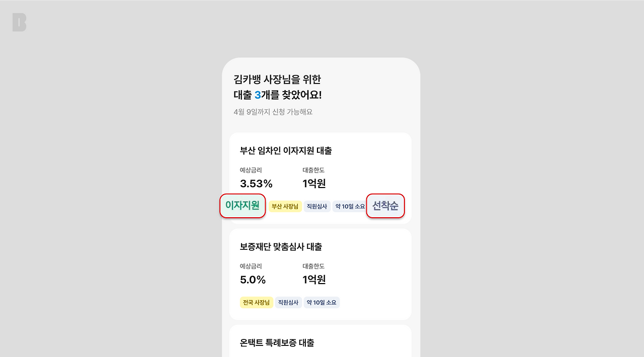Select the 예상금리 label on Busan loan card
The width and height of the screenshot is (644, 357).
click(251, 170)
